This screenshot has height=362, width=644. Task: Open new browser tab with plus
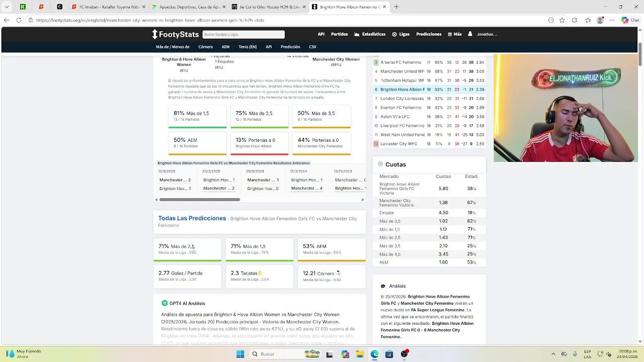point(396,7)
